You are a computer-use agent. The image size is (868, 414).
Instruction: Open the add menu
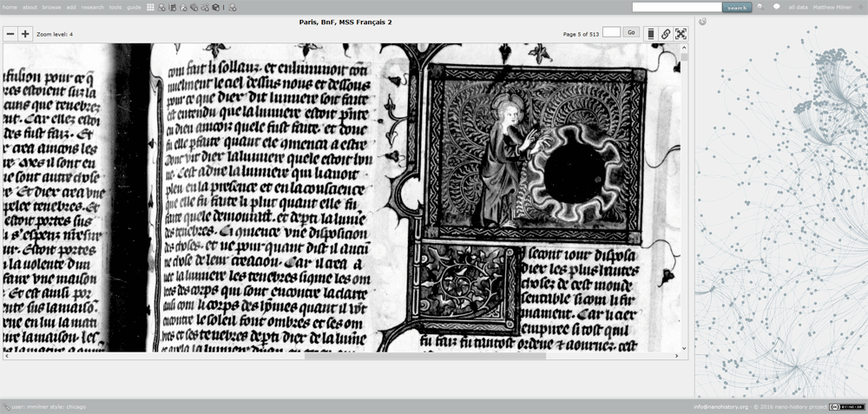coord(71,7)
